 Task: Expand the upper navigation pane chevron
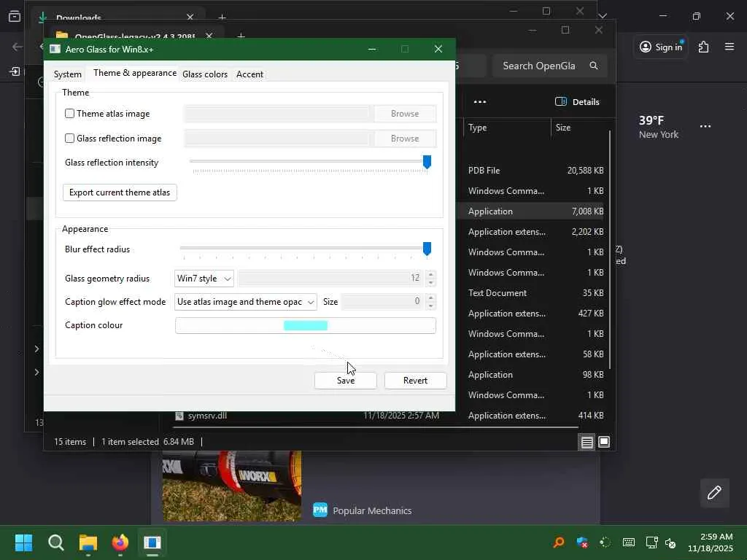pyautogui.click(x=36, y=349)
